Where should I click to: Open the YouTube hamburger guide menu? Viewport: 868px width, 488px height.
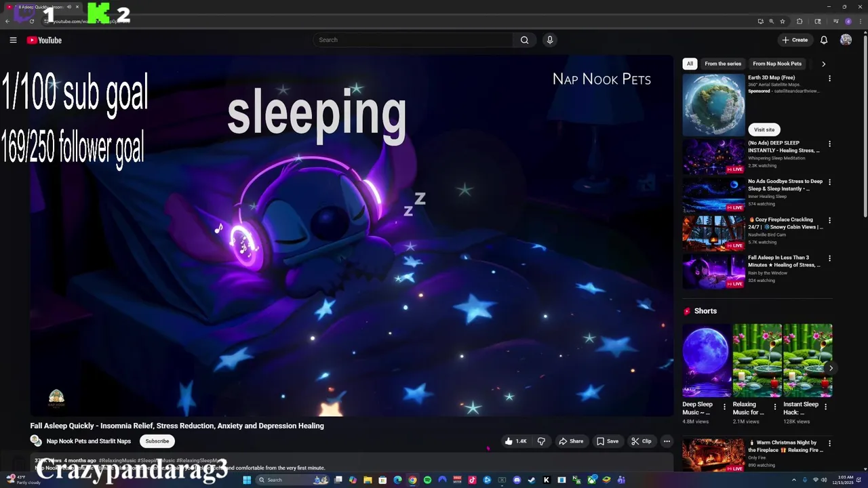[13, 40]
